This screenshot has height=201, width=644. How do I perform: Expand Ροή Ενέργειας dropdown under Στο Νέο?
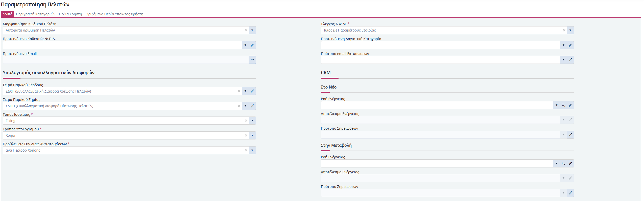click(x=557, y=105)
